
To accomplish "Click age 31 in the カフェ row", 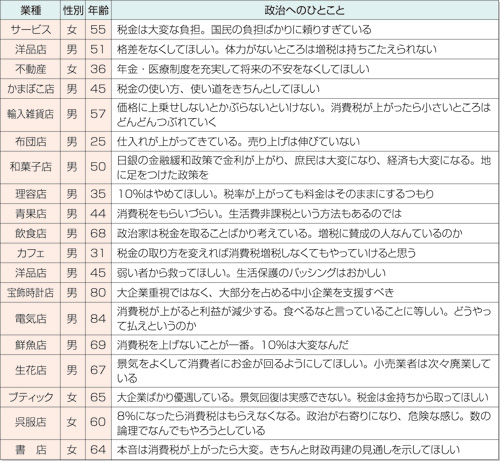I will [98, 253].
